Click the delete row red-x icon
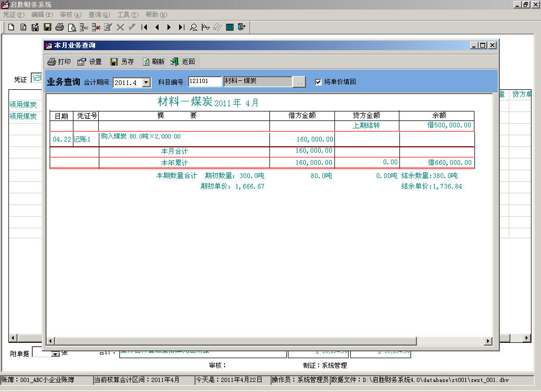541x392 pixels. (x=96, y=27)
